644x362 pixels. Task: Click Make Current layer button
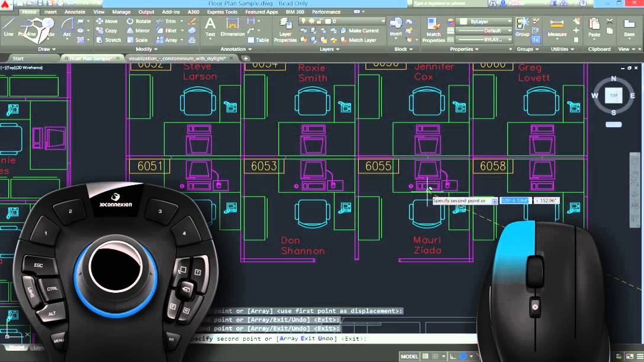pyautogui.click(x=360, y=30)
